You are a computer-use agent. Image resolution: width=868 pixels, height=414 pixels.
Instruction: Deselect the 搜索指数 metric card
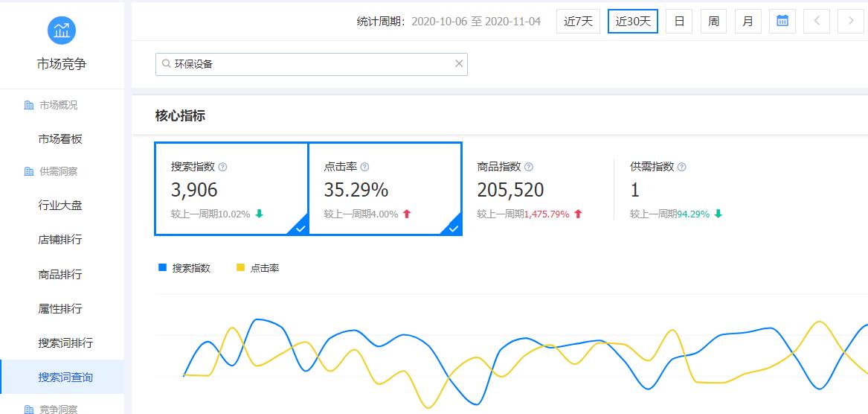coord(231,189)
